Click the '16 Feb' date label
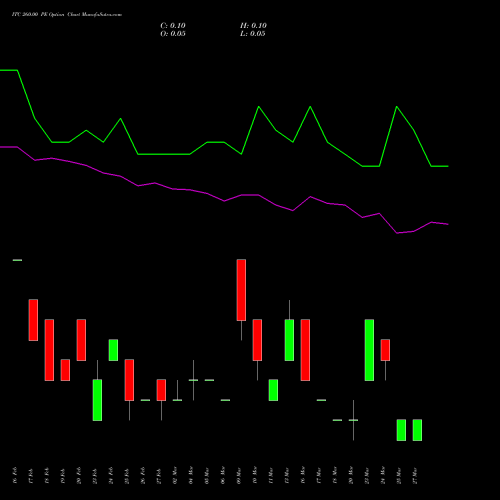 [15, 475]
